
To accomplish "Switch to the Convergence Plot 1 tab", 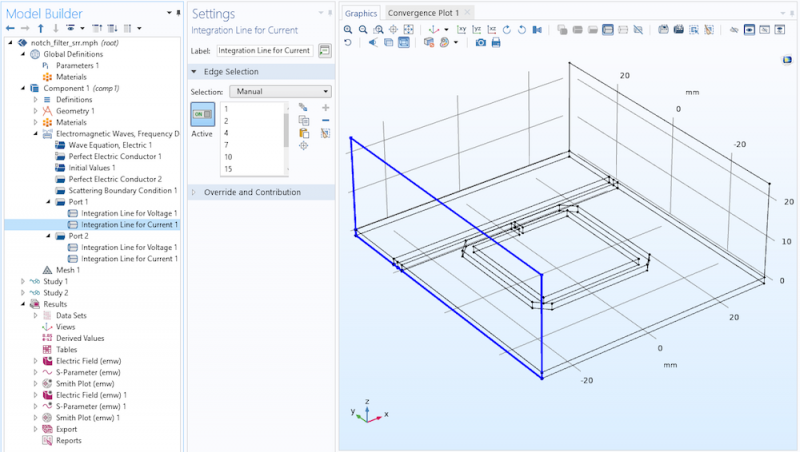I will [x=423, y=12].
